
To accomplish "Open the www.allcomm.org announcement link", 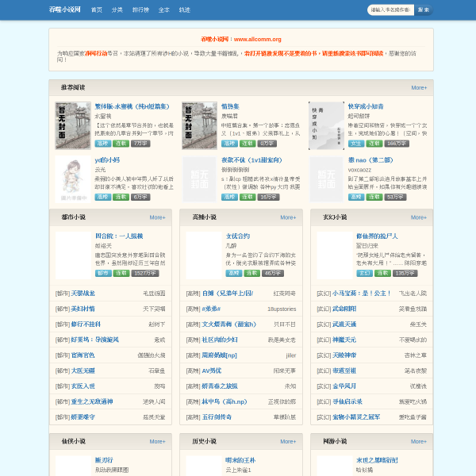I will tap(257, 39).
